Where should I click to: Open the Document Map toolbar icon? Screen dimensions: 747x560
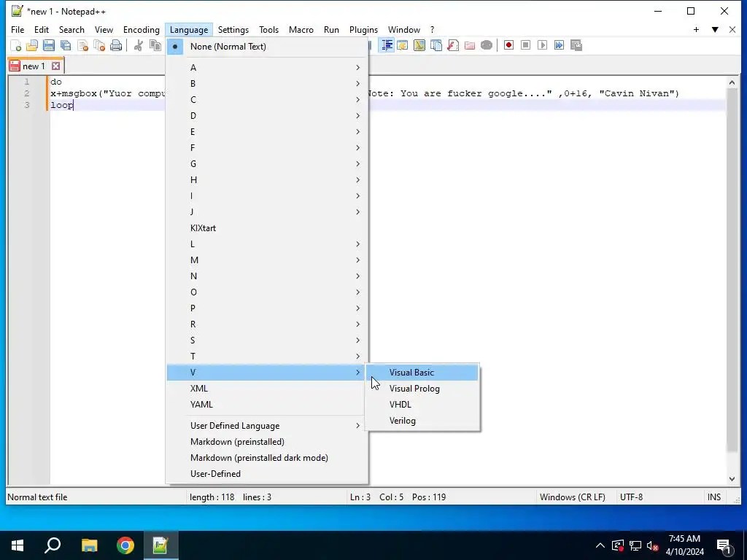point(419,45)
